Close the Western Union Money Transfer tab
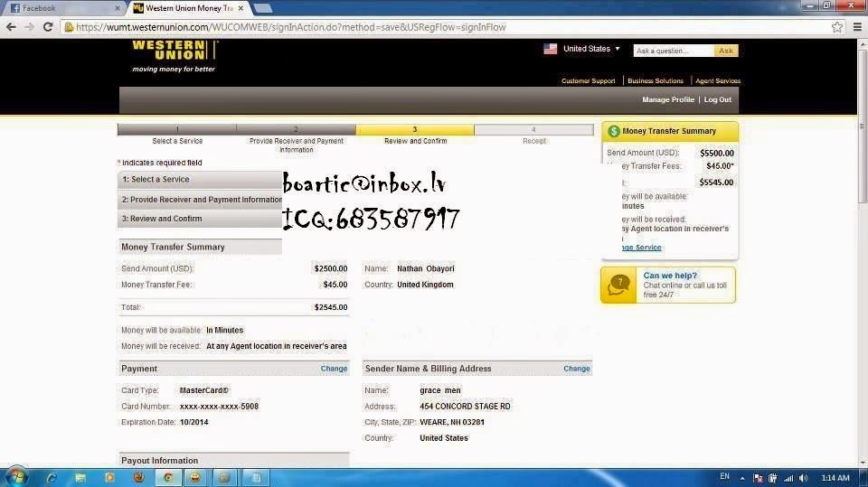The height and width of the screenshot is (487, 868). click(x=241, y=8)
